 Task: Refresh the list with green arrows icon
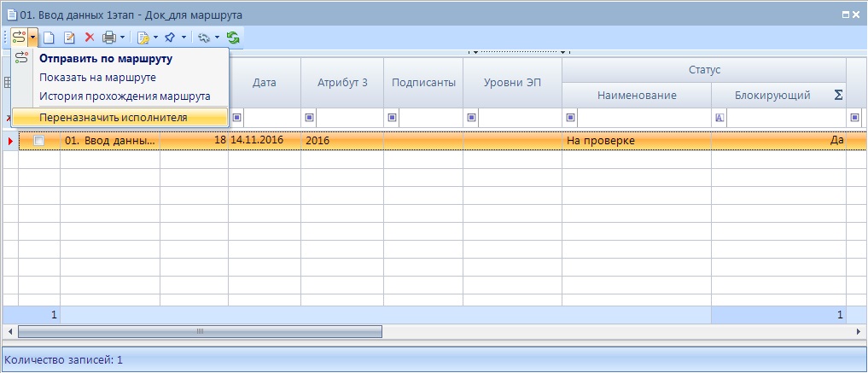pos(233,38)
